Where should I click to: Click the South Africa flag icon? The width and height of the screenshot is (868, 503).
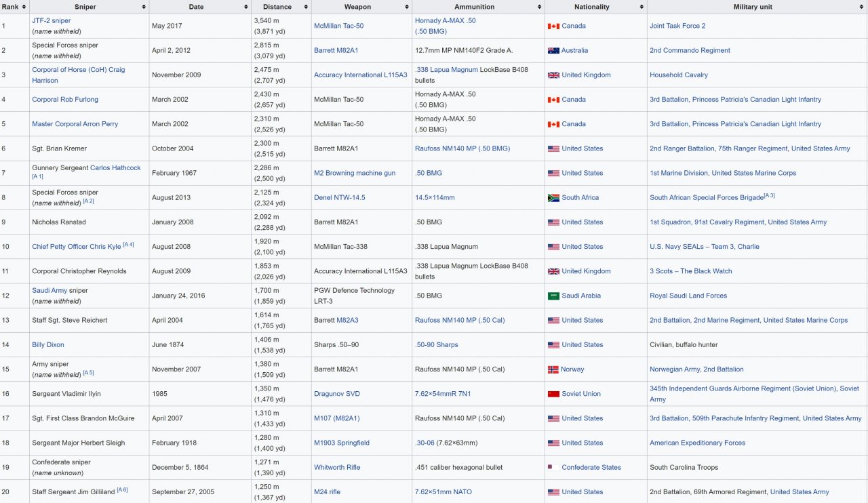(x=553, y=198)
